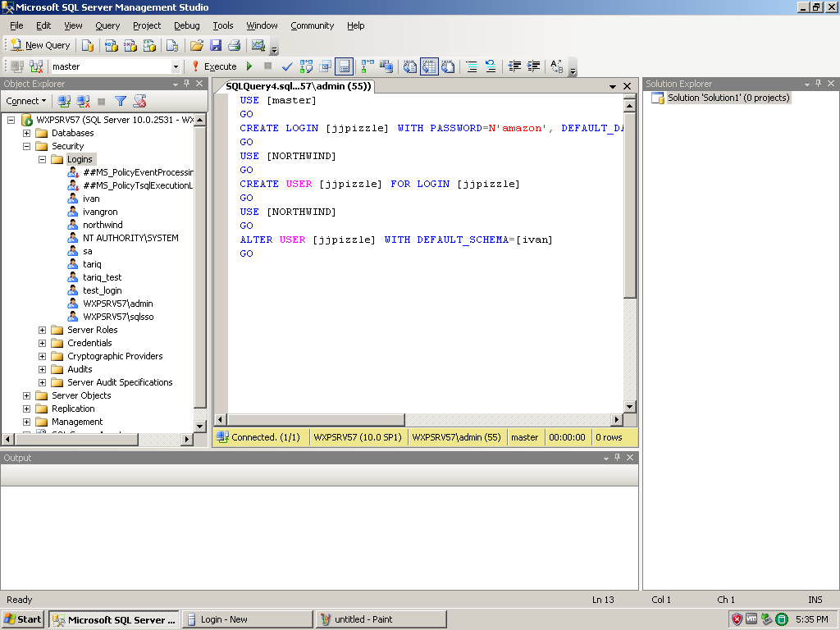Click the query editor horizontal scrollbar thumb

click(x=316, y=419)
